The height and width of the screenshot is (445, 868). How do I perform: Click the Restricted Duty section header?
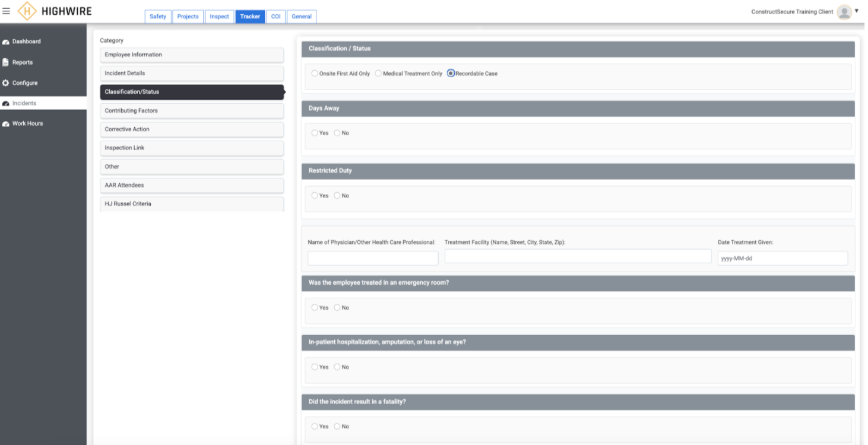[x=578, y=171]
